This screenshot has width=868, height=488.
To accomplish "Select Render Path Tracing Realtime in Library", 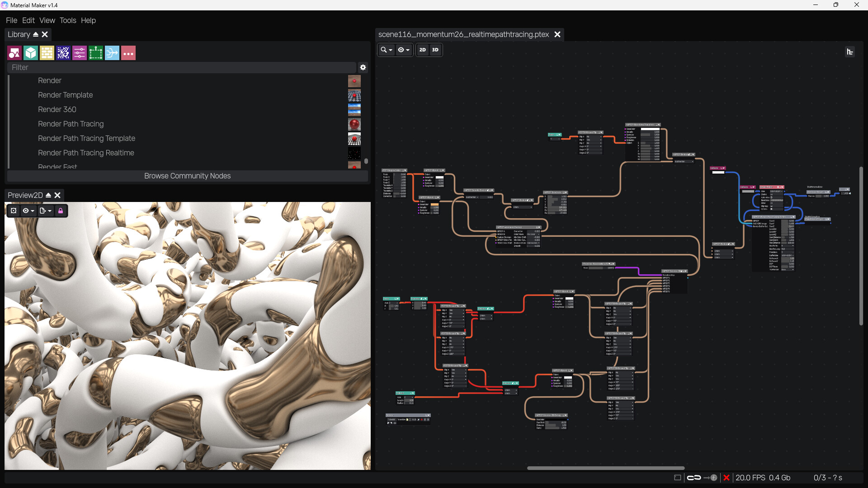I will [x=86, y=153].
